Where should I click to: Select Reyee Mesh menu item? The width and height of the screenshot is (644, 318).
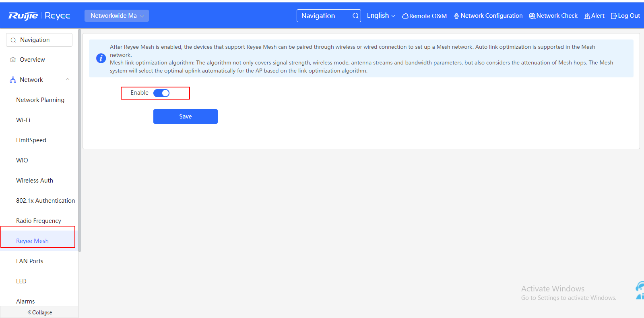coord(32,241)
